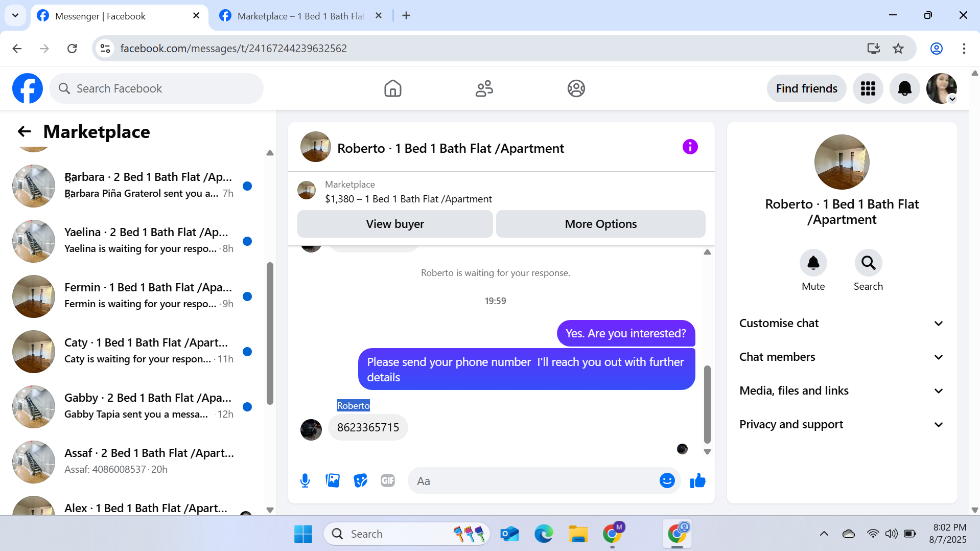Open Microsoft Edge from the taskbar
Screen dimensions: 980x551
pyautogui.click(x=544, y=534)
